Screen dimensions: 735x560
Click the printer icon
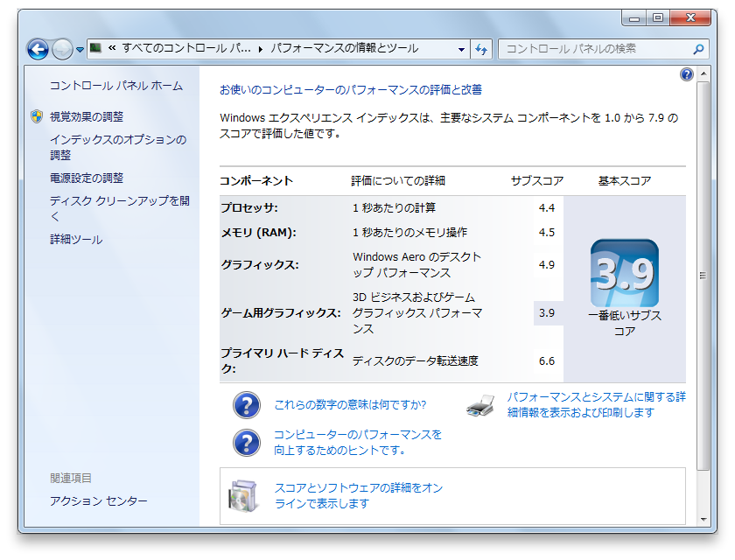[480, 405]
